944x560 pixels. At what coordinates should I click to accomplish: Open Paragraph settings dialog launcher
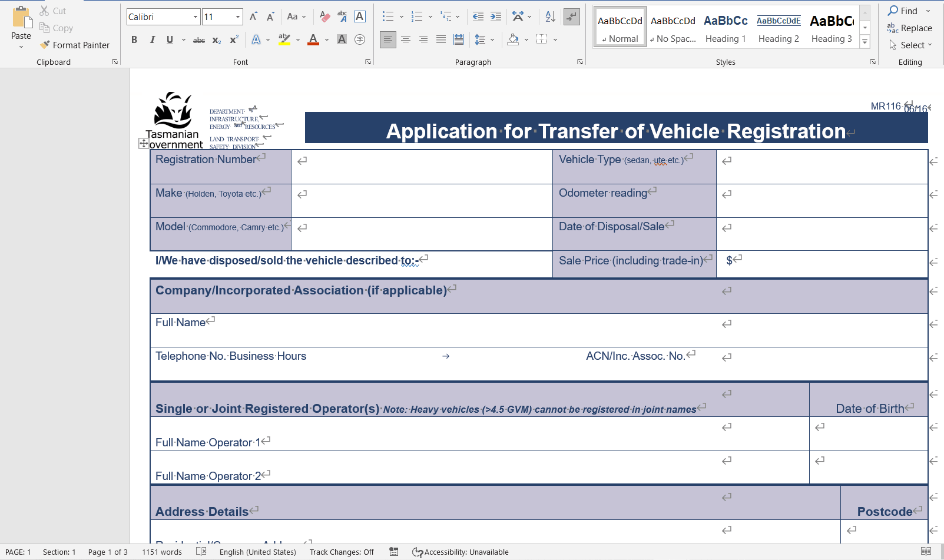coord(580,62)
